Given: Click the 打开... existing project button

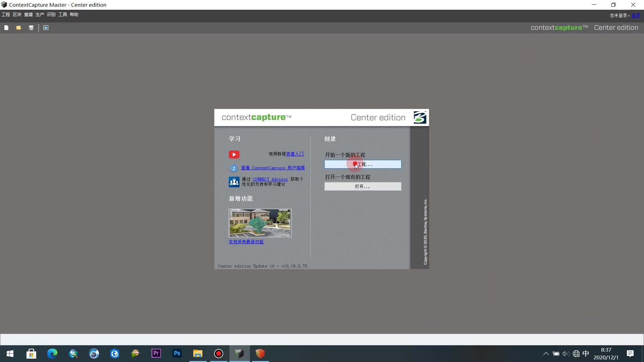Looking at the screenshot, I should pos(363,186).
